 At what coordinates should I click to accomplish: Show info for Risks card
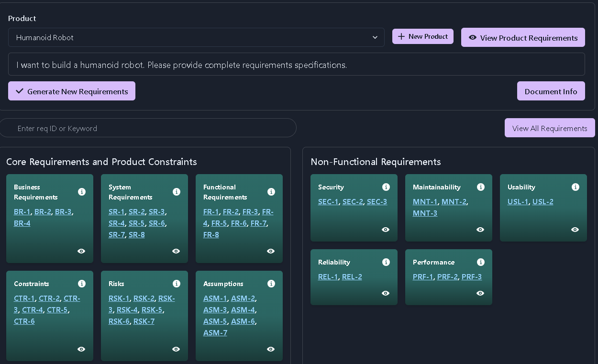177,284
